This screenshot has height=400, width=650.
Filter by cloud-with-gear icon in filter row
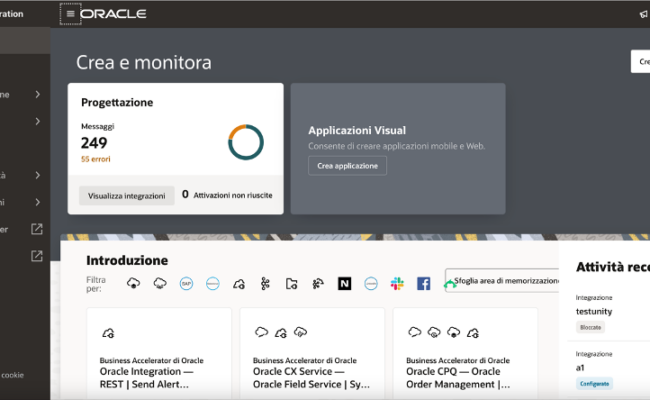tap(239, 284)
